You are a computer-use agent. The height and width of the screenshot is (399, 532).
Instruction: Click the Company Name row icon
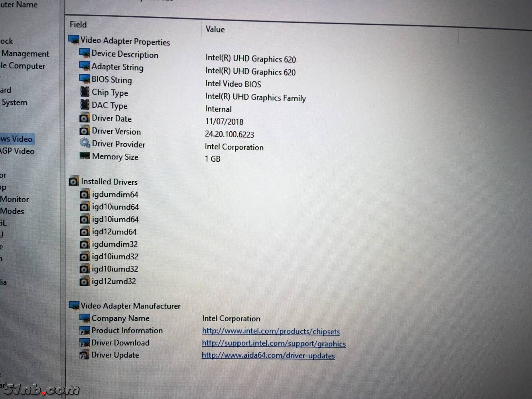pos(85,318)
